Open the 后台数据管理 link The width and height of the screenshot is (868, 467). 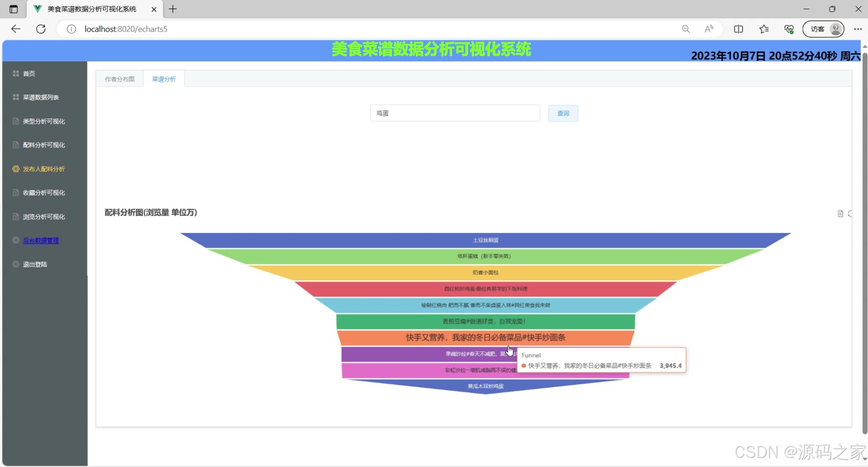tap(41, 240)
